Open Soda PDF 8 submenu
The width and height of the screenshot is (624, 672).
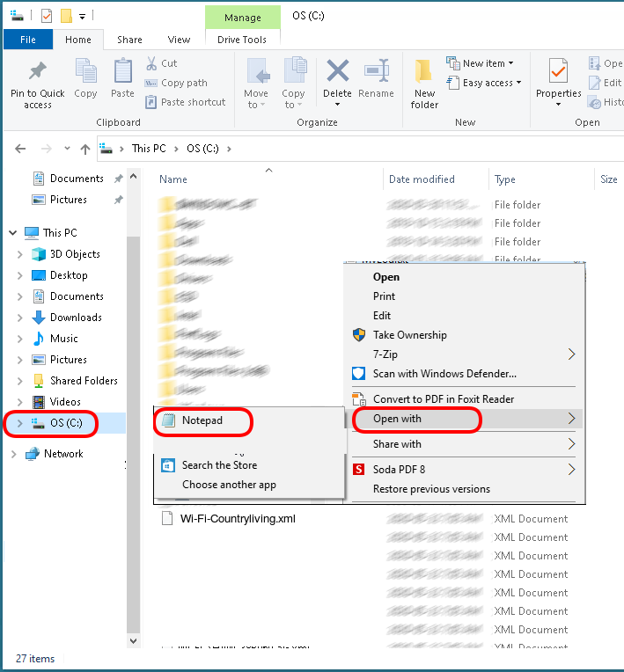464,470
